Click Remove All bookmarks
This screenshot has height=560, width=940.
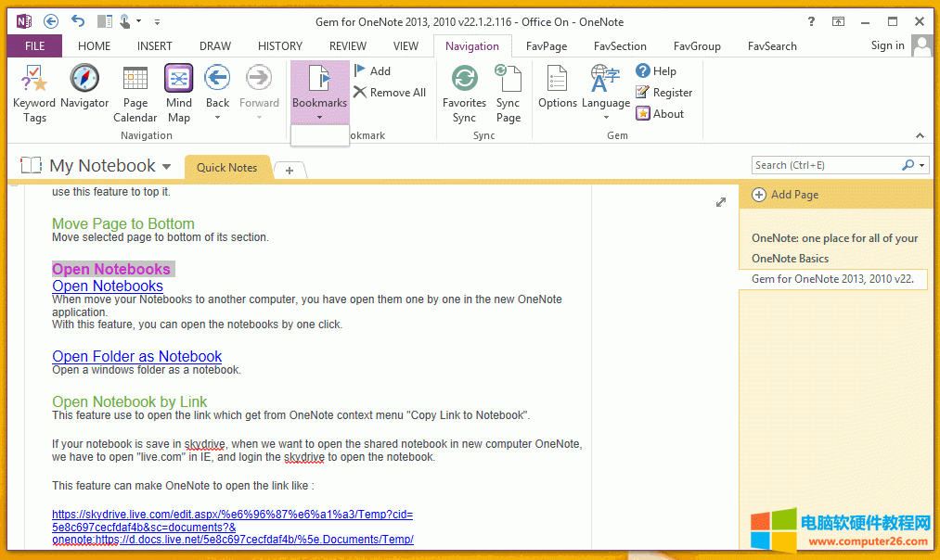click(390, 93)
